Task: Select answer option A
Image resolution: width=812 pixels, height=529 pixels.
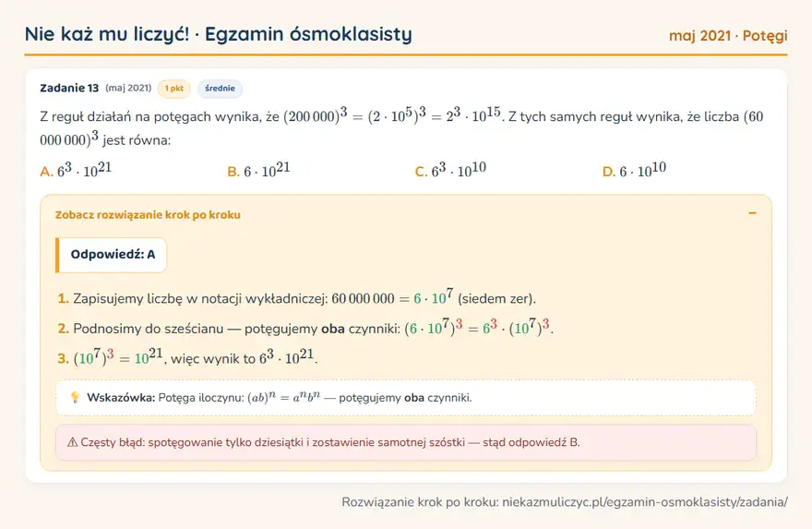Action: 76,170
